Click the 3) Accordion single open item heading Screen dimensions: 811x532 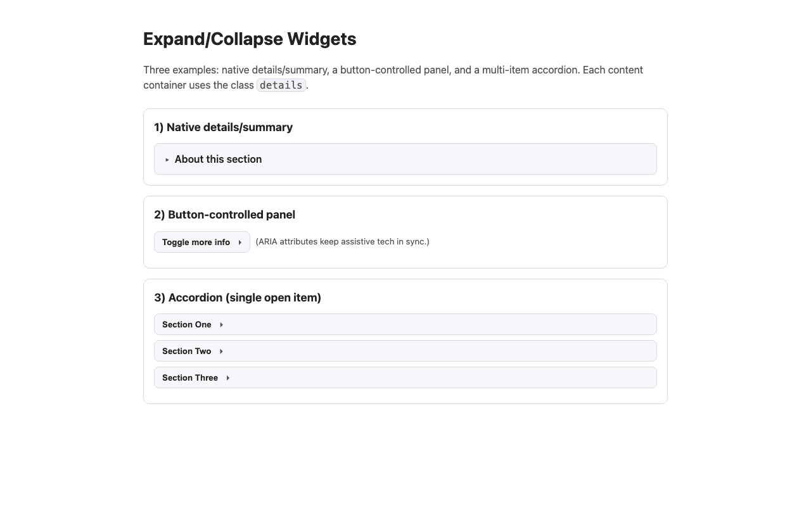[x=238, y=298]
